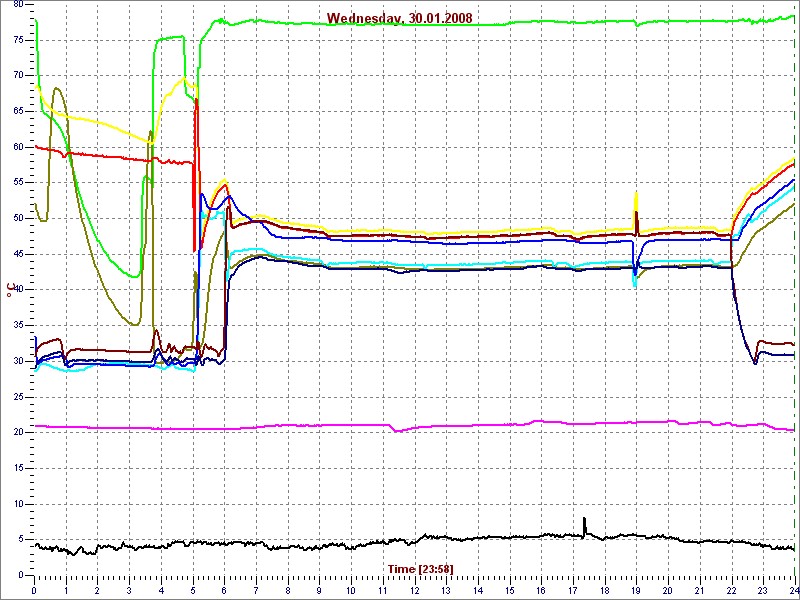Click the 20 label on the temperature axis
Screen dimensions: 800x600
coord(17,432)
